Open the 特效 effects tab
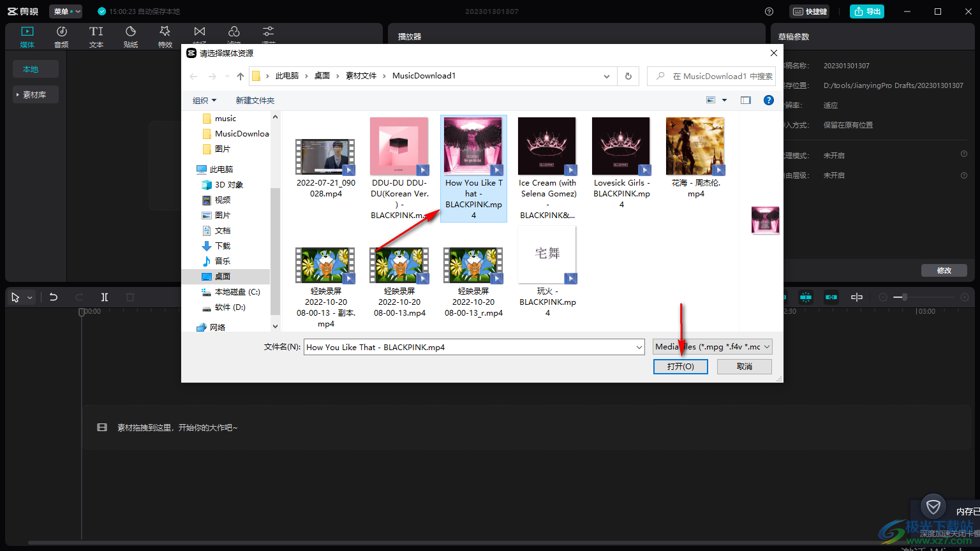The width and height of the screenshot is (980, 551). [165, 37]
